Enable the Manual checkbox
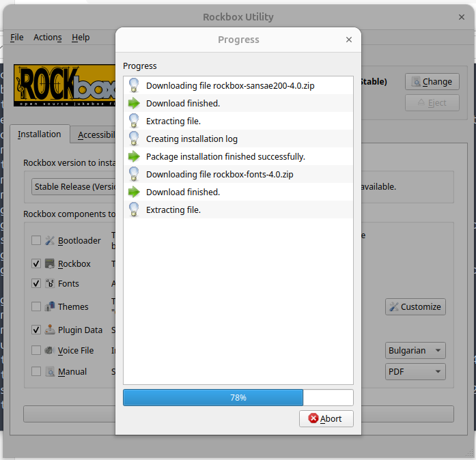476x460 pixels. click(x=36, y=371)
